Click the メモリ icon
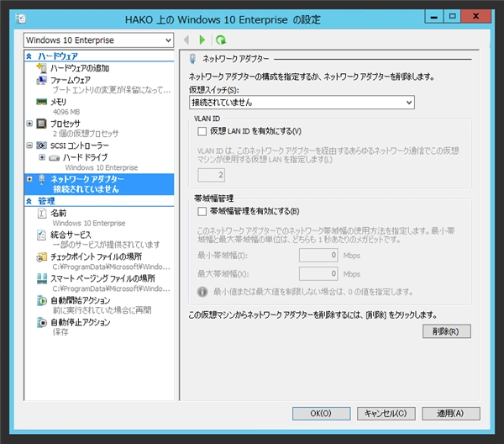 tap(41, 102)
